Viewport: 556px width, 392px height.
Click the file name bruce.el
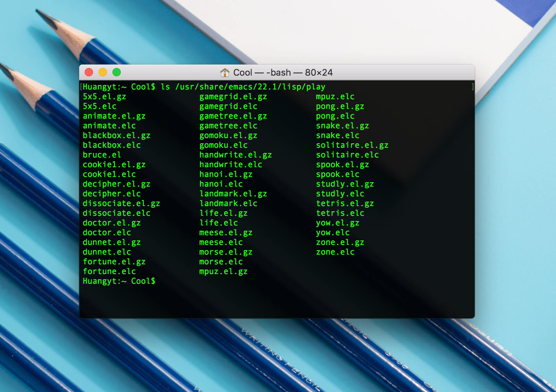pyautogui.click(x=102, y=155)
